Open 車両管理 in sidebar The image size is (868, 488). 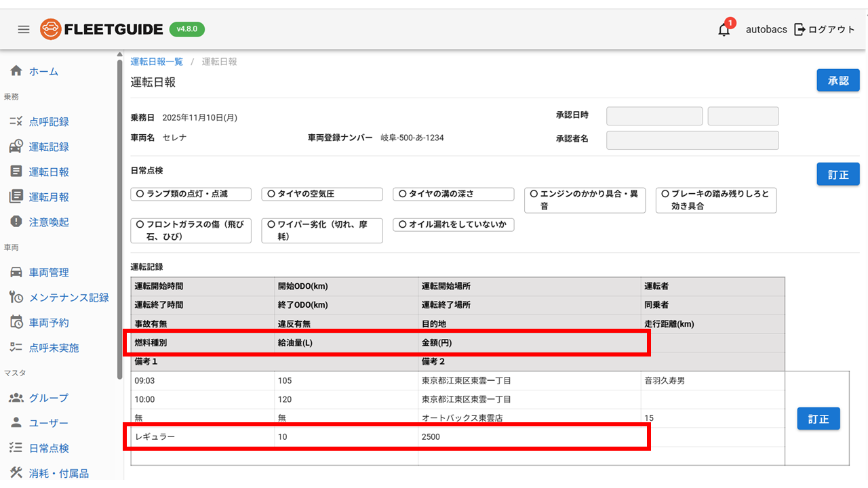point(49,272)
